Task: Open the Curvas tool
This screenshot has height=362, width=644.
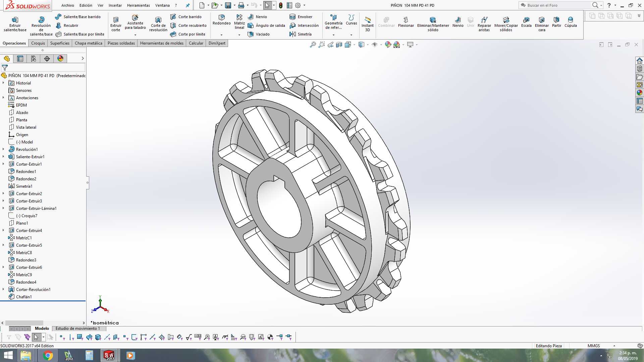Action: [352, 20]
